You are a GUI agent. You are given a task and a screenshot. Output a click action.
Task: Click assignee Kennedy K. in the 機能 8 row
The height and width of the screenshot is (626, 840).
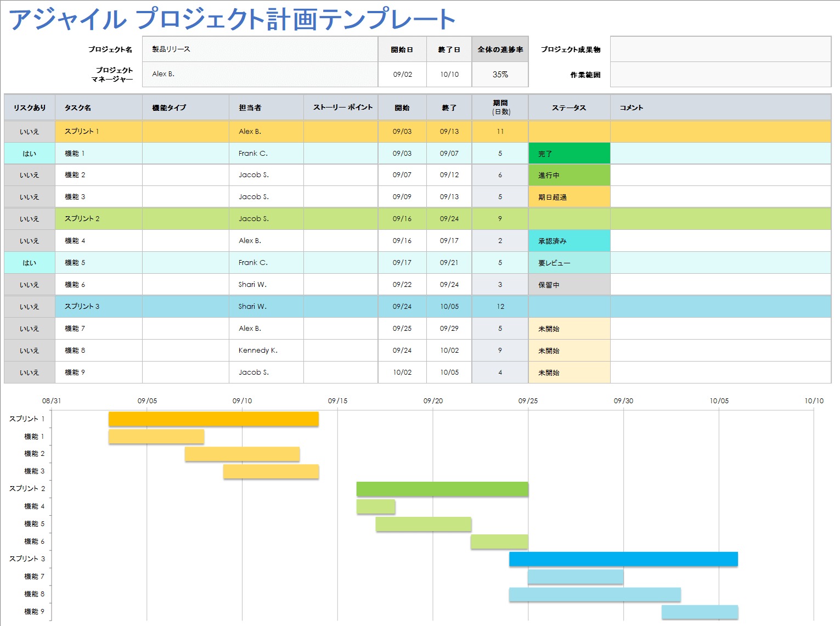click(x=266, y=351)
